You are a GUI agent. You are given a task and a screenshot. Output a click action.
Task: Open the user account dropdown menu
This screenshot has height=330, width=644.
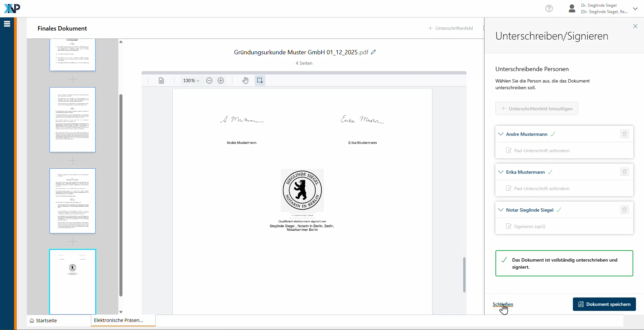[x=635, y=9]
